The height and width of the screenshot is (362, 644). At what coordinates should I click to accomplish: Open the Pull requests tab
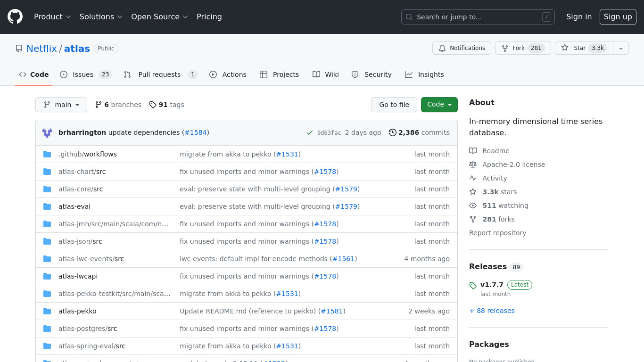pos(160,74)
